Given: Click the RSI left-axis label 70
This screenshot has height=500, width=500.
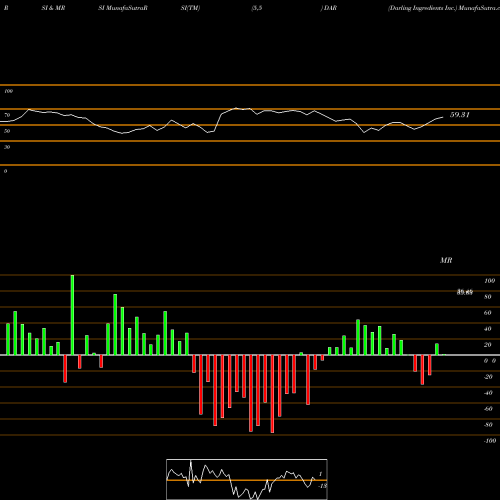Looking at the screenshot, I should [x=7, y=115].
